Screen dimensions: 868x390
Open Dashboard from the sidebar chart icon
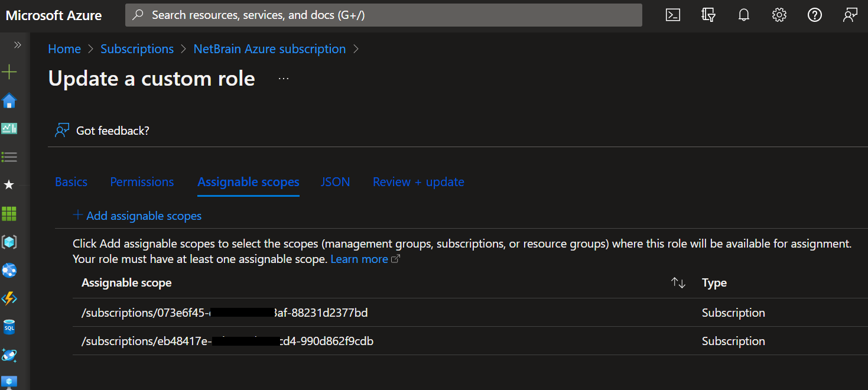pyautogui.click(x=9, y=128)
